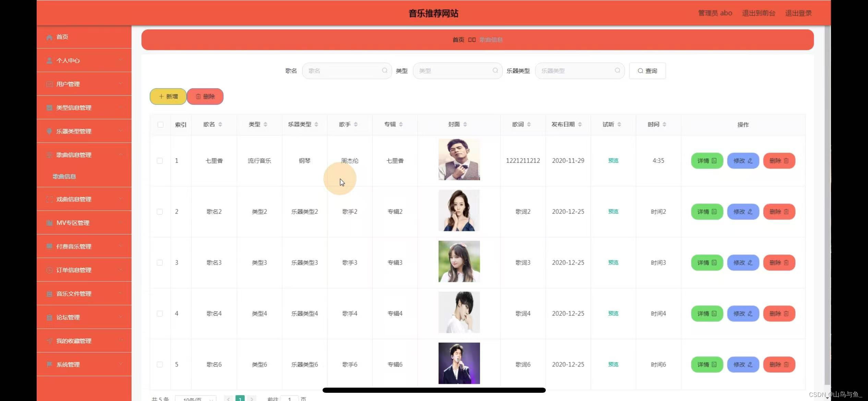Click the user icon next to 个人中心
The height and width of the screenshot is (401, 868).
click(49, 61)
